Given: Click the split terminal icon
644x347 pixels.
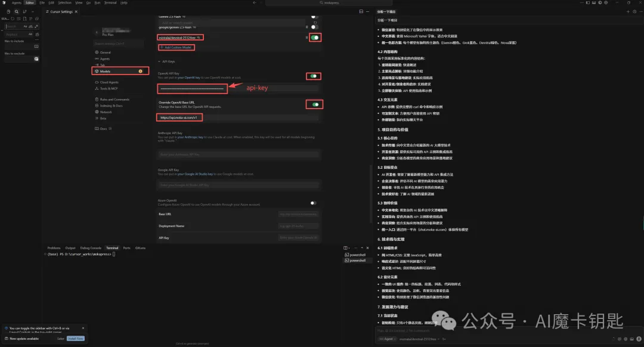Looking at the screenshot, I should tap(345, 248).
